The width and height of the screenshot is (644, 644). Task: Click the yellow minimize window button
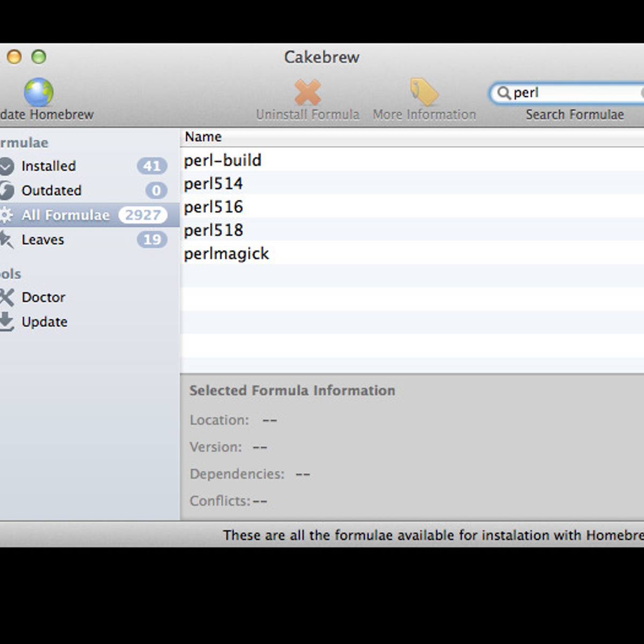14,57
